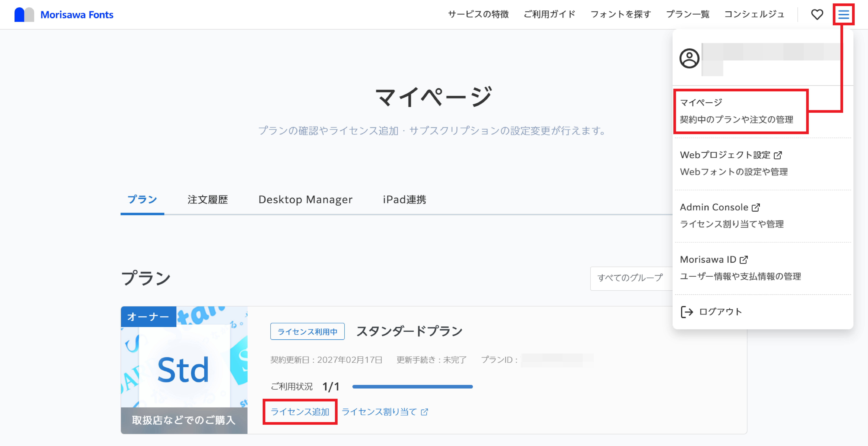Switch to the 注文履歴 tab
868x446 pixels.
coord(208,200)
